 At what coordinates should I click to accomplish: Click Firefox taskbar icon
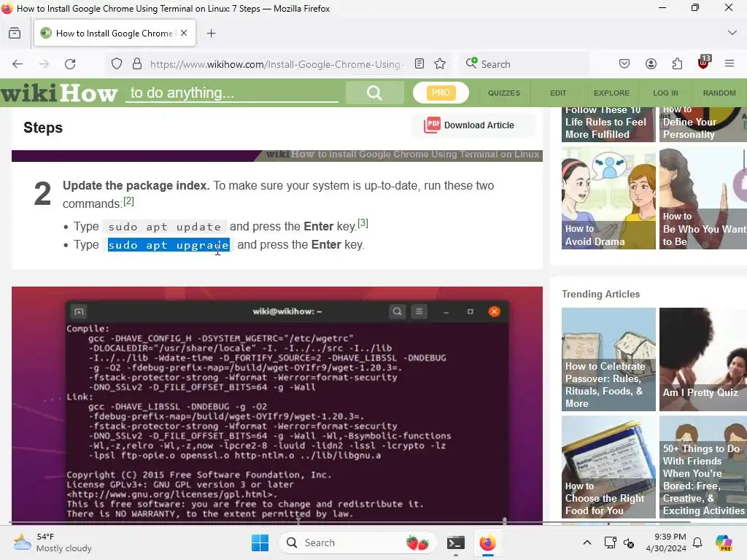click(x=488, y=542)
